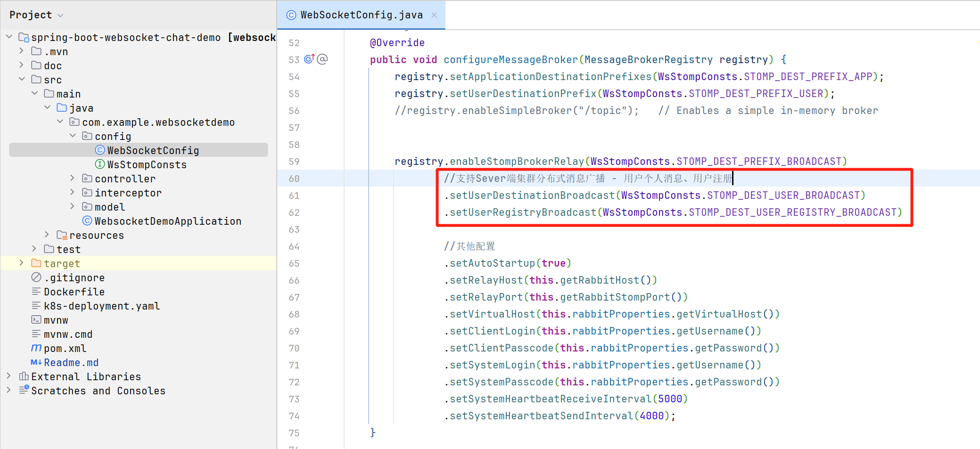Image resolution: width=980 pixels, height=449 pixels.
Task: Click the doc folder icon
Action: click(x=36, y=65)
